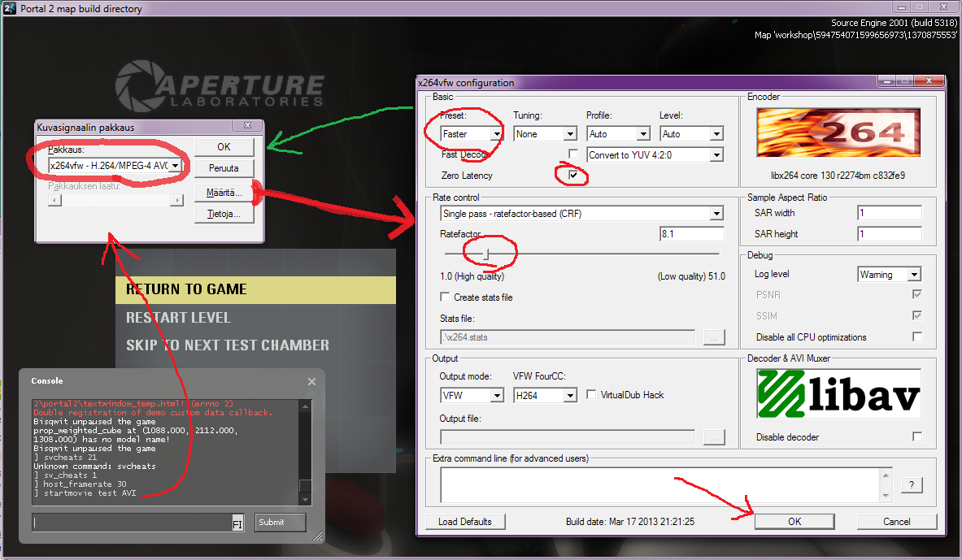This screenshot has width=962, height=560.
Task: Check the Disable decoder checkbox
Action: (x=917, y=436)
